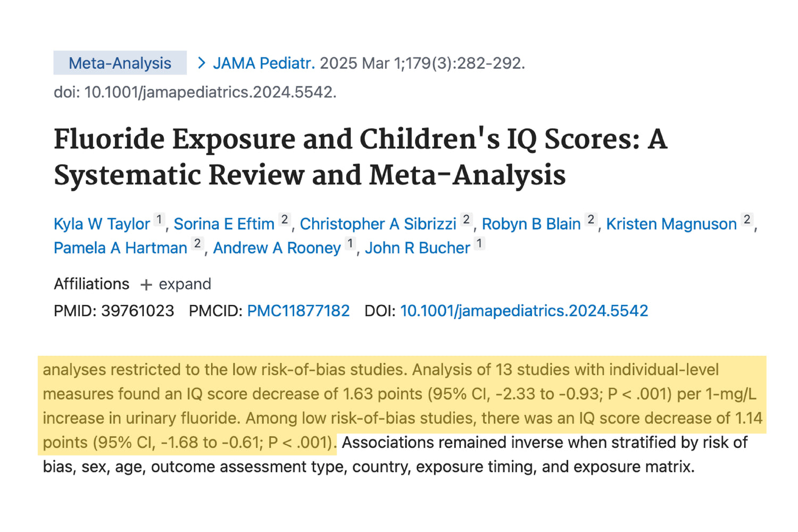Click the article title heading
This screenshot has width=798, height=532.
360,157
